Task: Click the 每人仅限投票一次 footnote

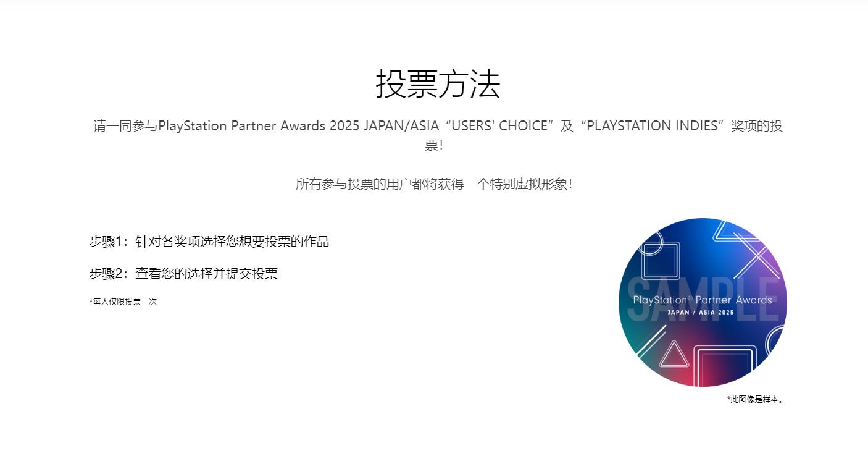Action: click(x=123, y=302)
